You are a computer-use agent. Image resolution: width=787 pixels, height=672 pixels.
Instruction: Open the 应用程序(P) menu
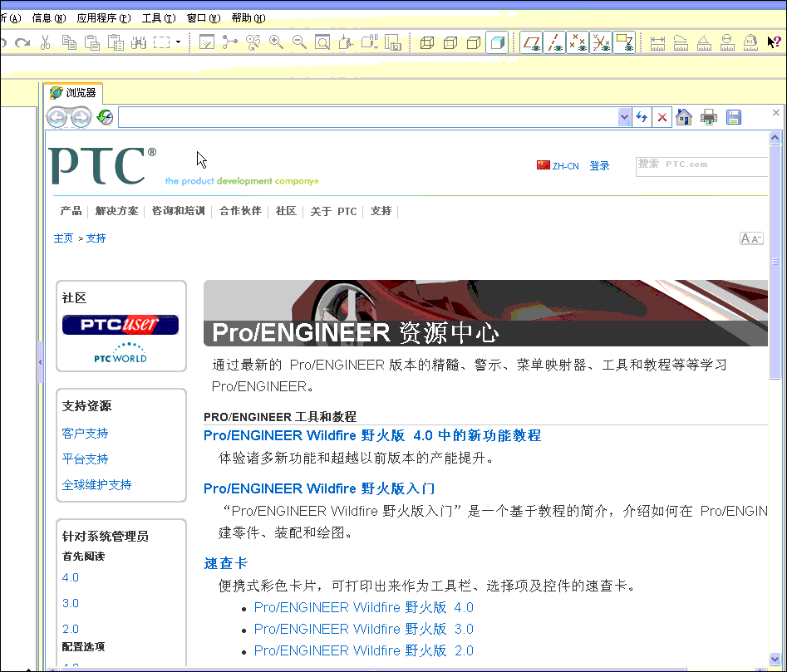pyautogui.click(x=103, y=18)
